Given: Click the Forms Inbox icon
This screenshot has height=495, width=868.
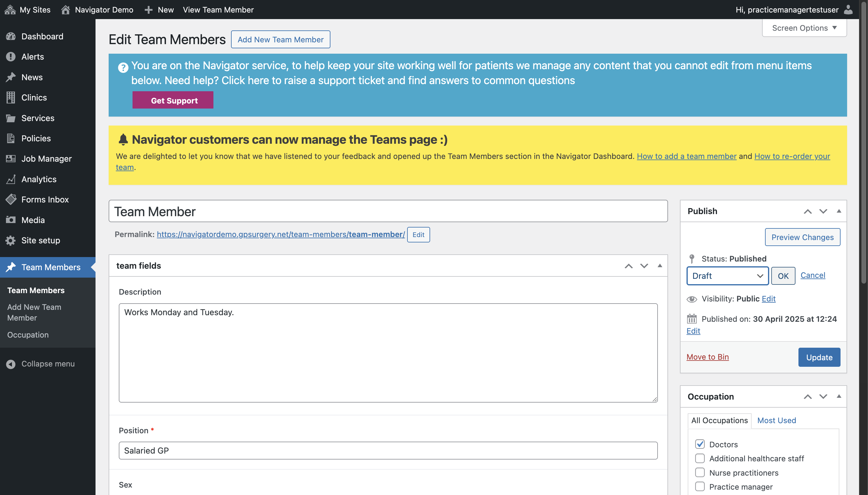Looking at the screenshot, I should (11, 199).
